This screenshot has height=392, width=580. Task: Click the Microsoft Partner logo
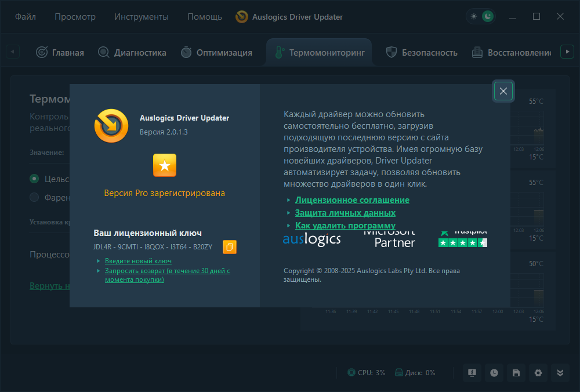pos(390,239)
